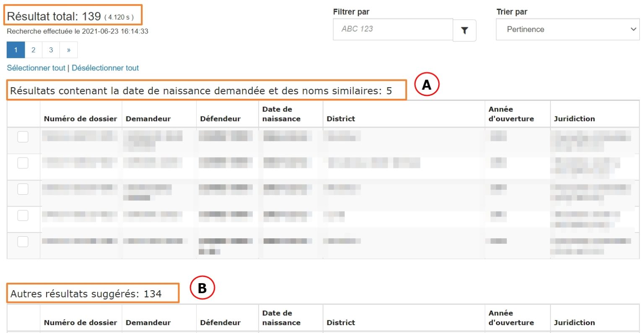This screenshot has width=644, height=333.
Task: Check the second result row checkbox
Action: tap(23, 163)
